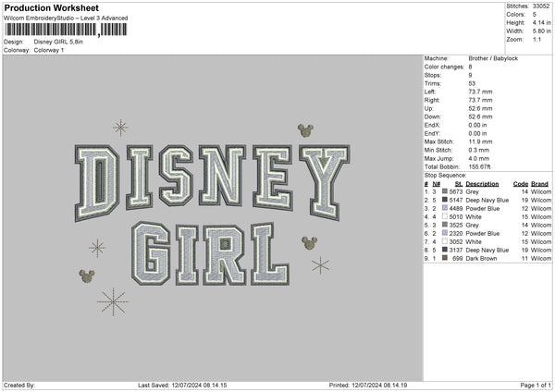Viewport: 555px width, 392px height.
Task: Click the sparkle just left of GIRL
Action: click(96, 246)
